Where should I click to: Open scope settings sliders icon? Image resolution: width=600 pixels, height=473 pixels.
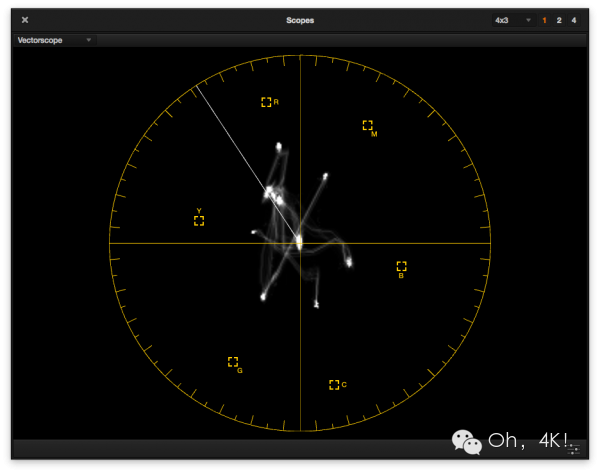[x=574, y=449]
